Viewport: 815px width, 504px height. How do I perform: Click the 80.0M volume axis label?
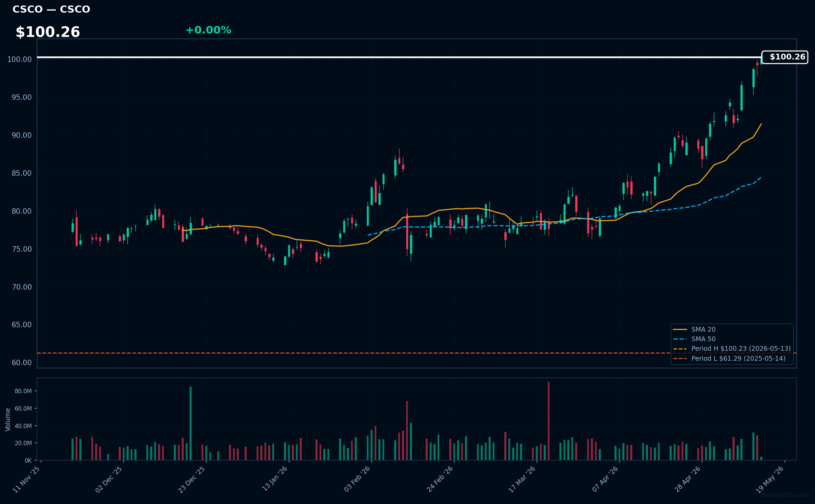tap(23, 391)
